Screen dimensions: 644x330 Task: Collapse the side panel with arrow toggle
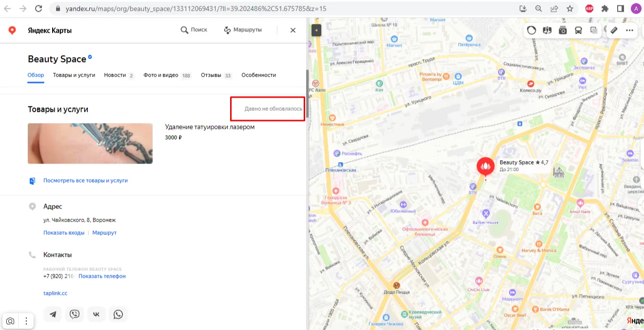click(x=316, y=30)
